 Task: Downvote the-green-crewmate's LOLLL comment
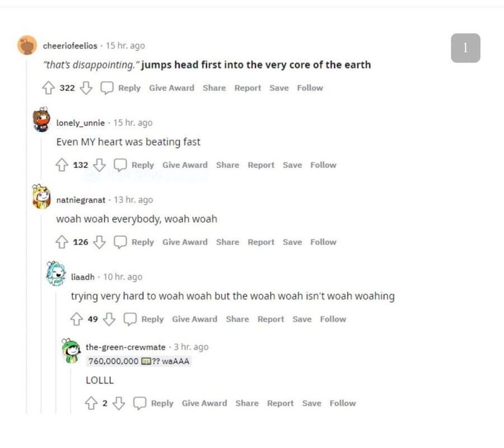tap(118, 403)
